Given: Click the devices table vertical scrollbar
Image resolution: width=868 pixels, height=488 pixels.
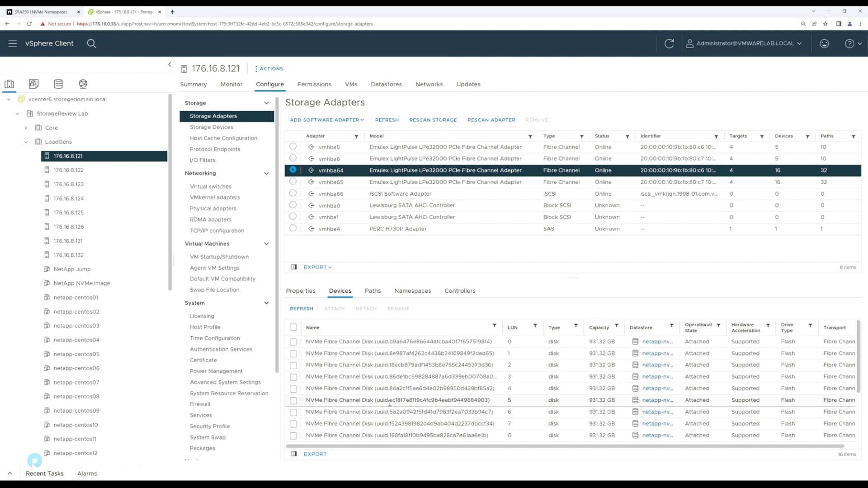Looking at the screenshot, I should (858, 356).
